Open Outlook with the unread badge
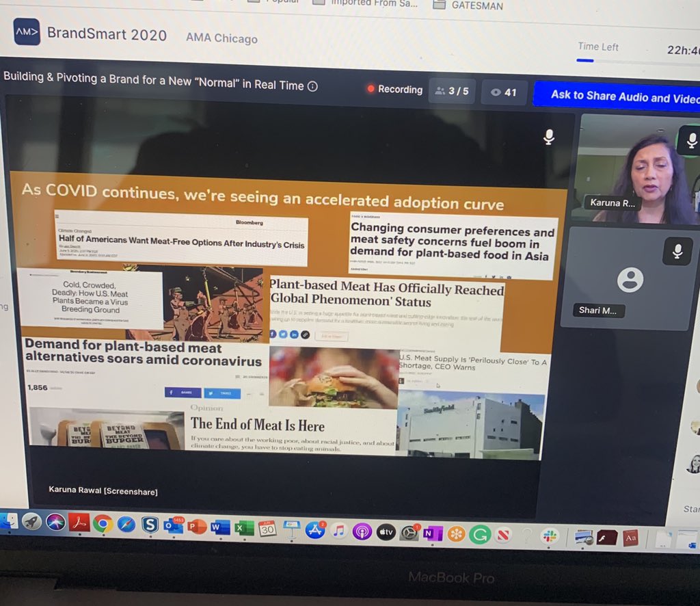Image resolution: width=700 pixels, height=606 pixels. click(174, 525)
